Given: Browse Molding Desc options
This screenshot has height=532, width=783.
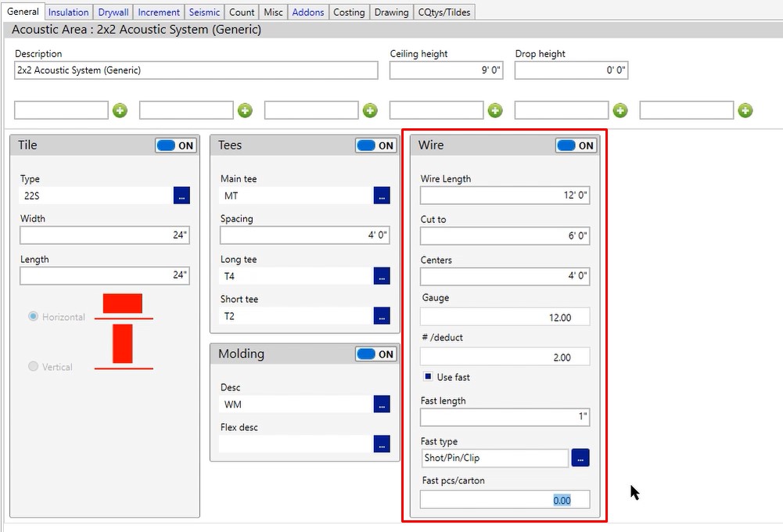Looking at the screenshot, I should coord(382,404).
